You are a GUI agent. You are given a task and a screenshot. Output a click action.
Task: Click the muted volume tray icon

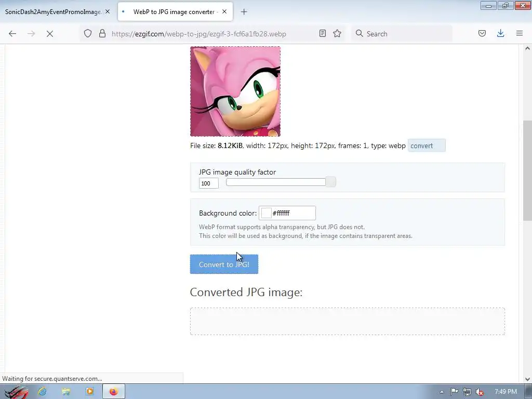click(480, 392)
